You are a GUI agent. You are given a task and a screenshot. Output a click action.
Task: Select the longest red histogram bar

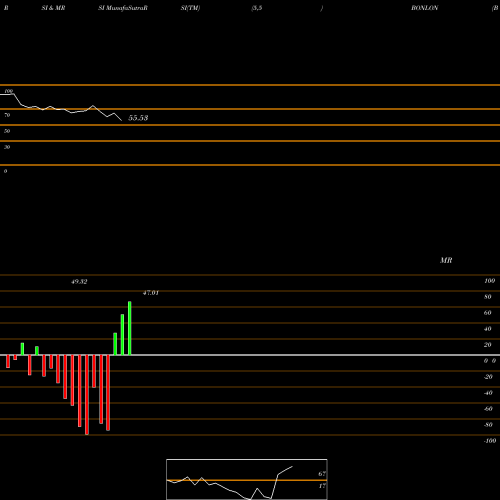(x=87, y=395)
